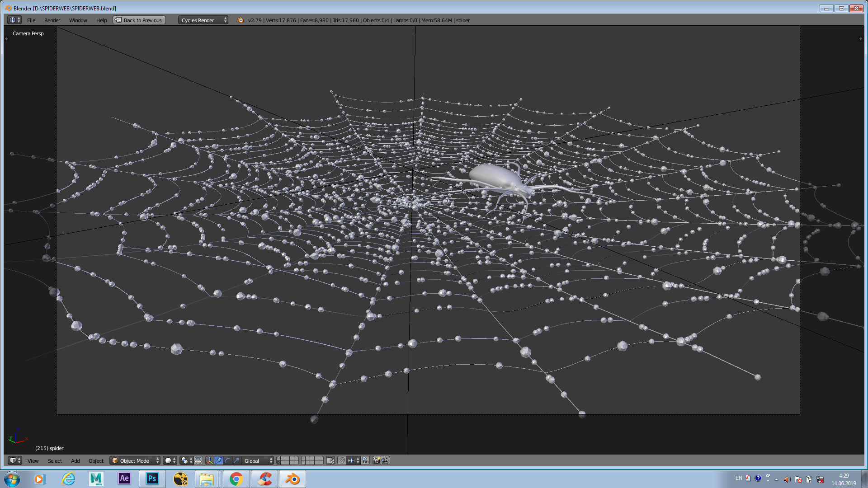Expand the Cycles Render engine dropdown
Image resolution: width=868 pixels, height=488 pixels.
click(203, 20)
